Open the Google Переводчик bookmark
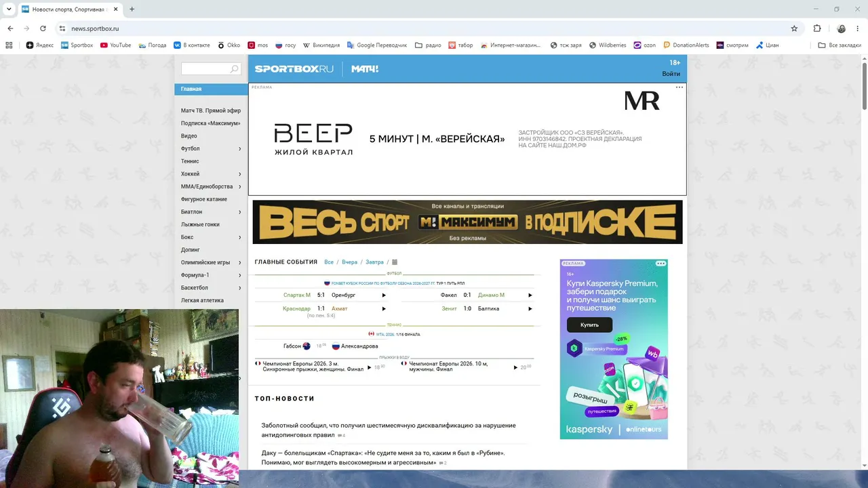868x488 pixels. 377,45
